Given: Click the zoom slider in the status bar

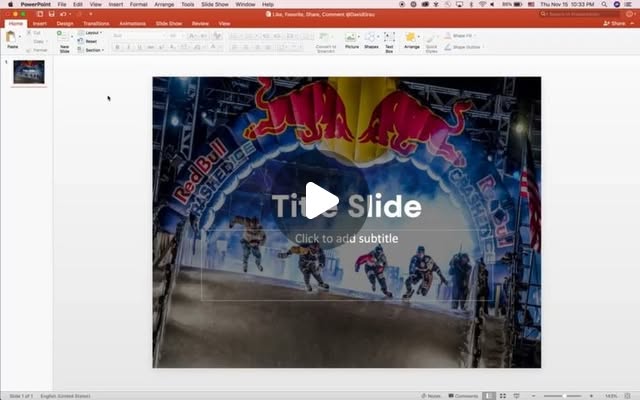Looking at the screenshot, I should click(563, 396).
